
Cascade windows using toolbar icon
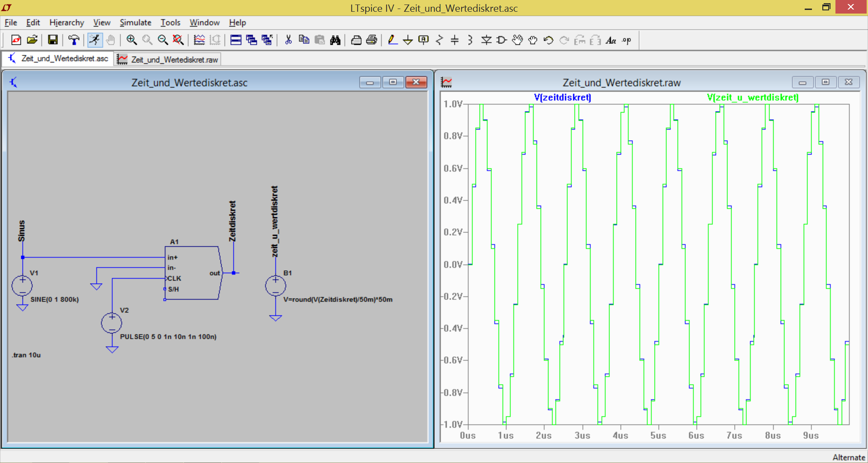[x=251, y=40]
